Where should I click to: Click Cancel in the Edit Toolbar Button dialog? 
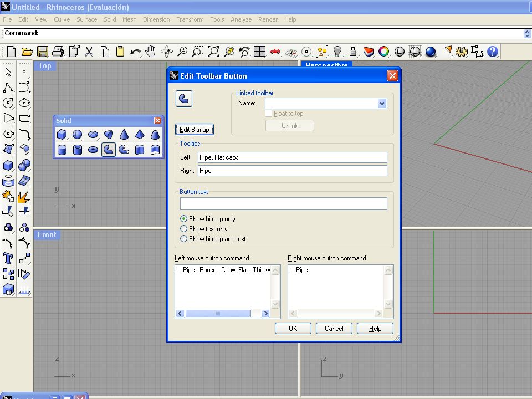[x=334, y=329]
